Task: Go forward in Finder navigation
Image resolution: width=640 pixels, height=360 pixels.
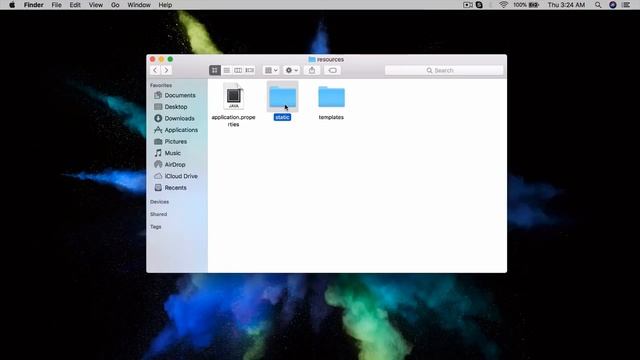Action: click(166, 70)
